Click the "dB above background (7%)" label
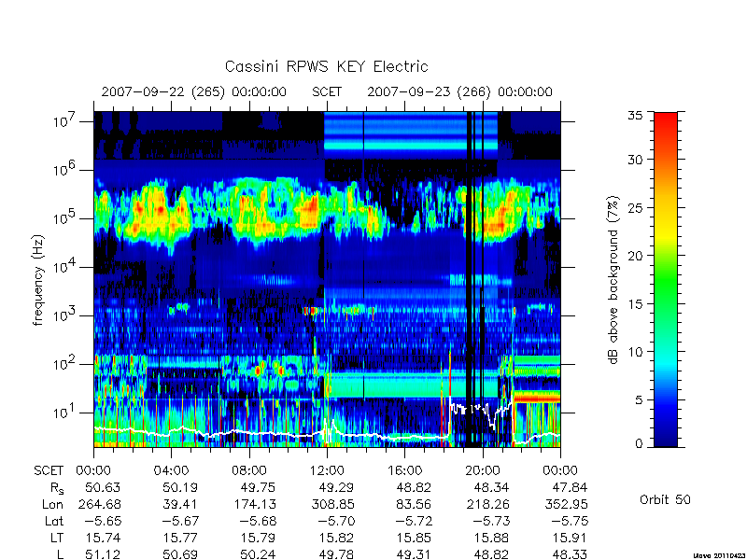This screenshot has height=560, width=747. 613,280
